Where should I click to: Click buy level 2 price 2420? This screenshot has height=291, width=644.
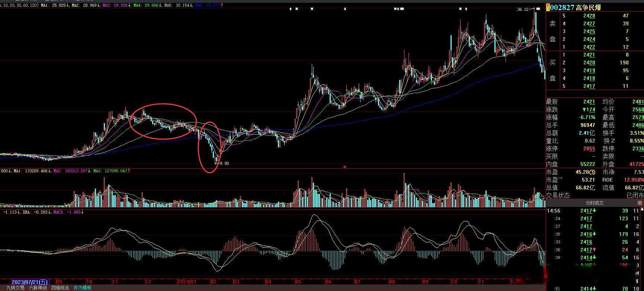[x=589, y=63]
